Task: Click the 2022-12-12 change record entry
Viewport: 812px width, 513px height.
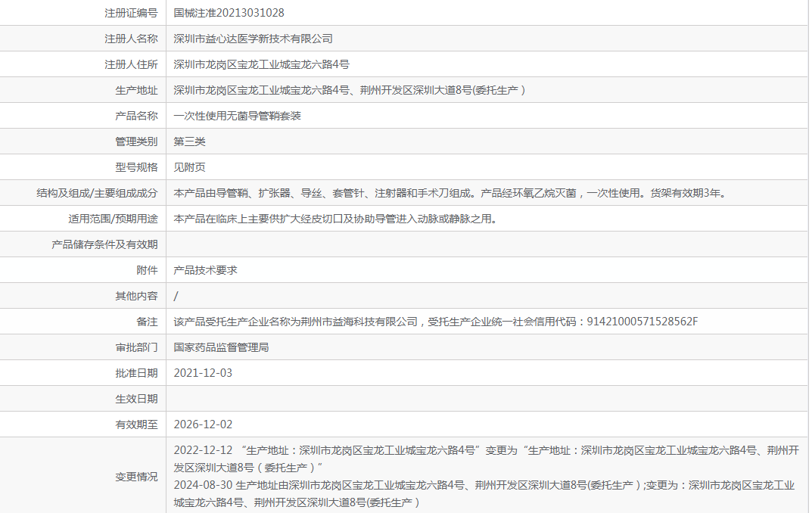Action: click(487, 459)
